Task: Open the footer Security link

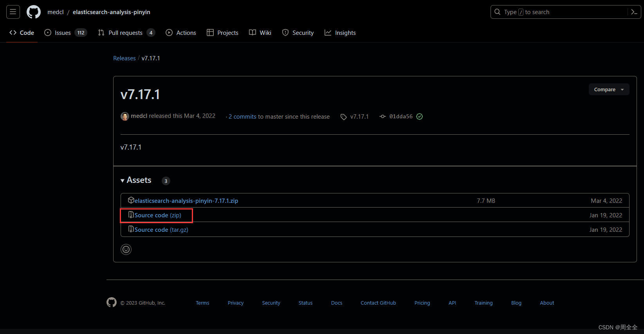Action: 271,303
